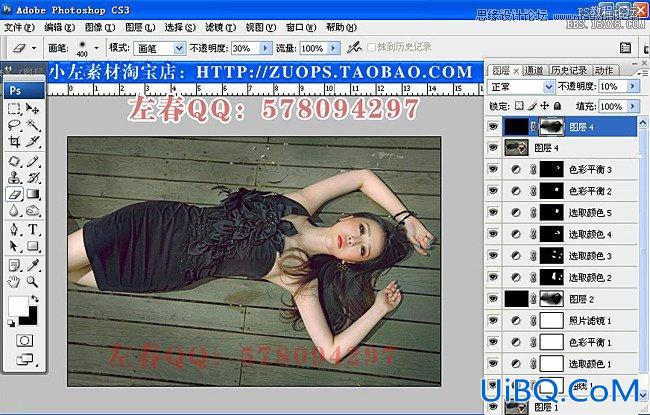
Task: Select the Slice tool
Action: click(32, 142)
